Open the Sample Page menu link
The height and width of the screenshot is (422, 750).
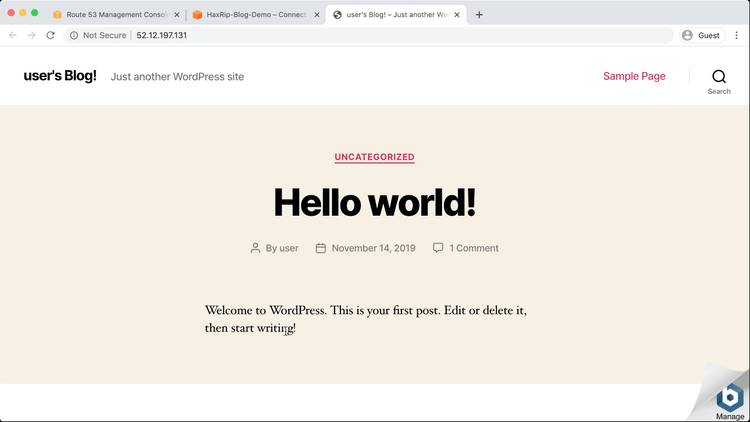tap(634, 76)
